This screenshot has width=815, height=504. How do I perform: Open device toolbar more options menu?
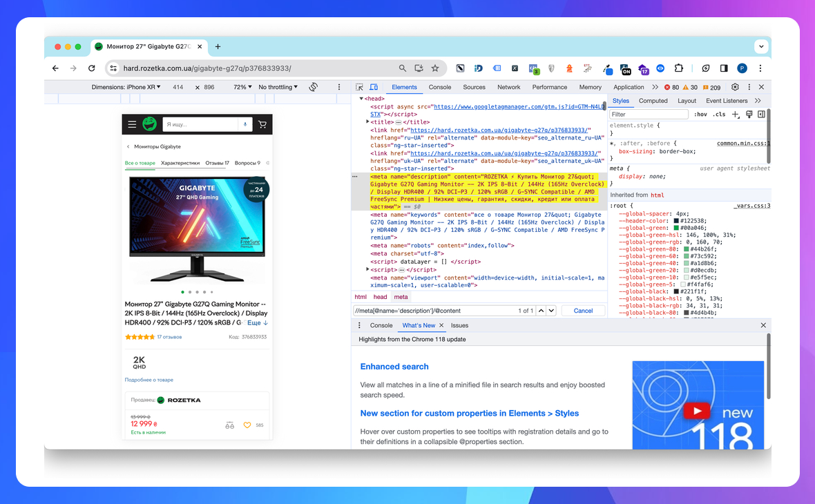339,87
